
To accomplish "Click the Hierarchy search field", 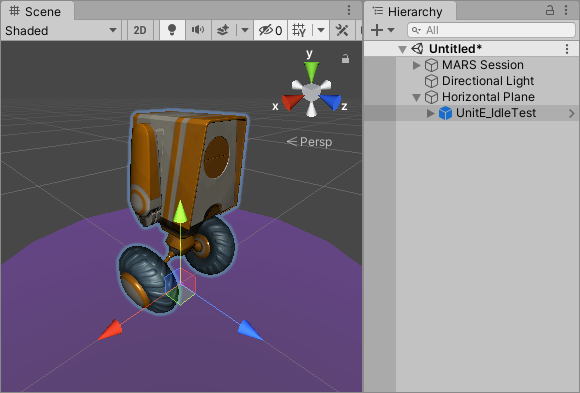I will (x=491, y=30).
